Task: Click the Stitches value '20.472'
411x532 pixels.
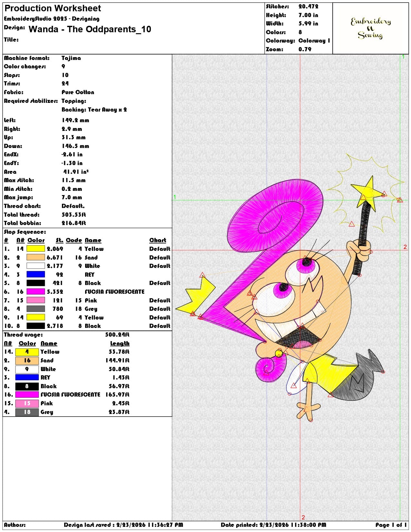Action: (308, 6)
